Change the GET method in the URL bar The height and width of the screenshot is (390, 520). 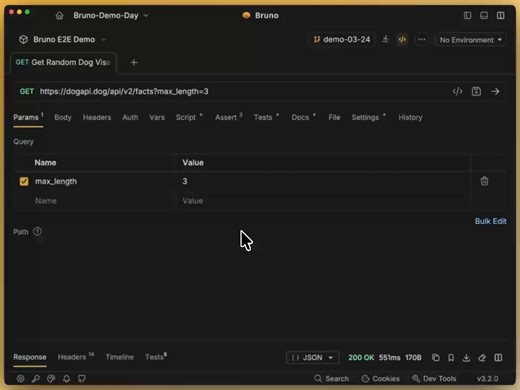click(x=27, y=91)
